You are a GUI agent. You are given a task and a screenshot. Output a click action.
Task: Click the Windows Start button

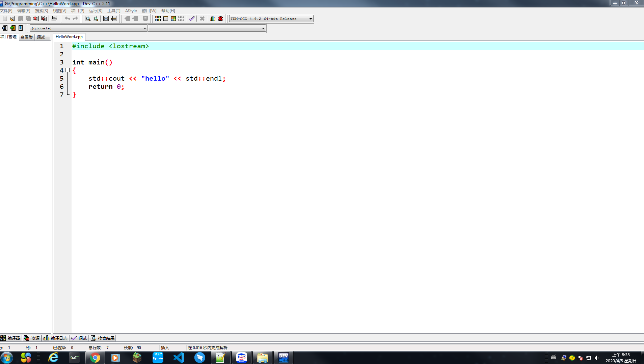tap(6, 358)
